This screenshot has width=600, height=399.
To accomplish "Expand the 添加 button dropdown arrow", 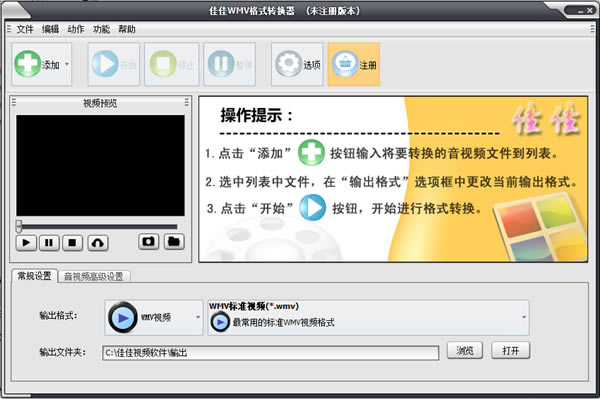I will pyautogui.click(x=67, y=64).
